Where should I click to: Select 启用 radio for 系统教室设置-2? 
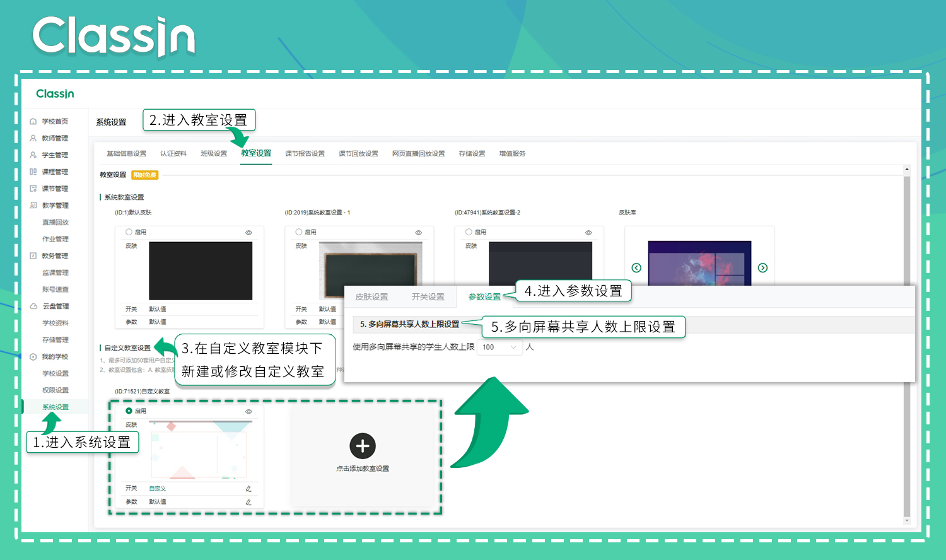[x=469, y=232]
